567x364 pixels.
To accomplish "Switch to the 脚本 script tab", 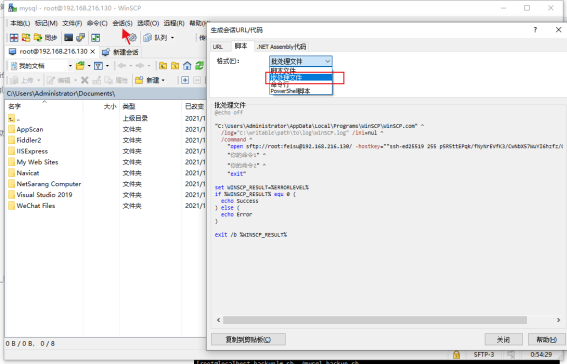I will 241,46.
